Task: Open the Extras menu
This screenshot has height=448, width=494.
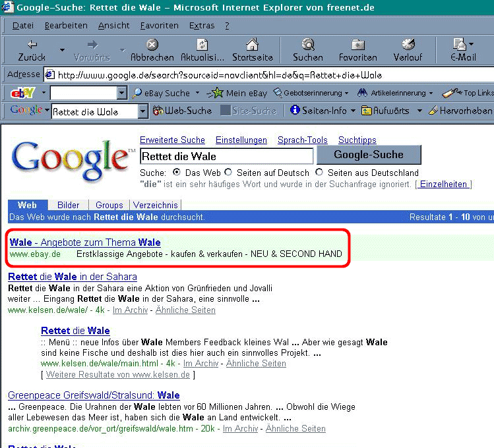Action: pyautogui.click(x=202, y=26)
